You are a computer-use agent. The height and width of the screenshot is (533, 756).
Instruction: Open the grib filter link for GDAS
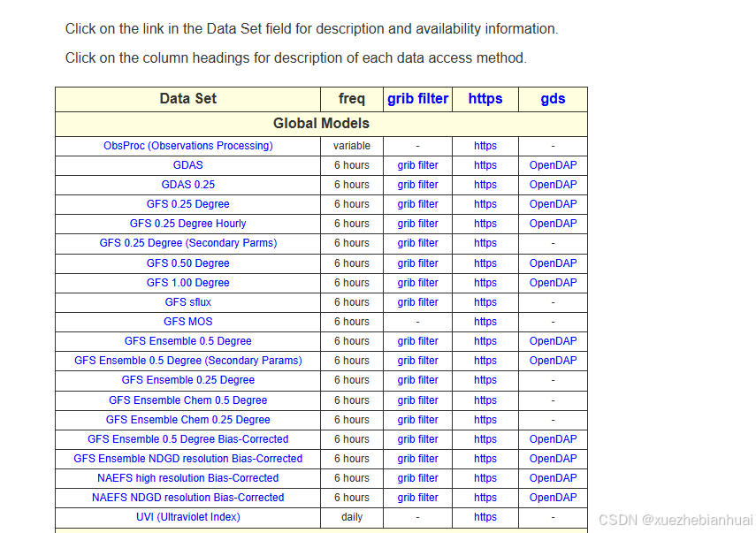coord(417,165)
